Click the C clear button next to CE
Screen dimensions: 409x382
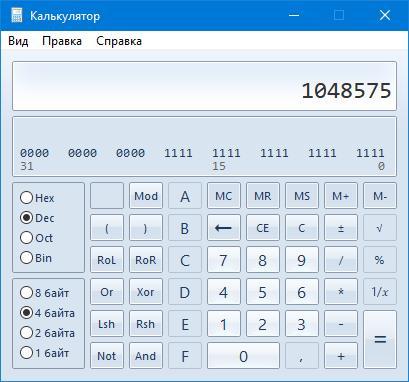302,228
